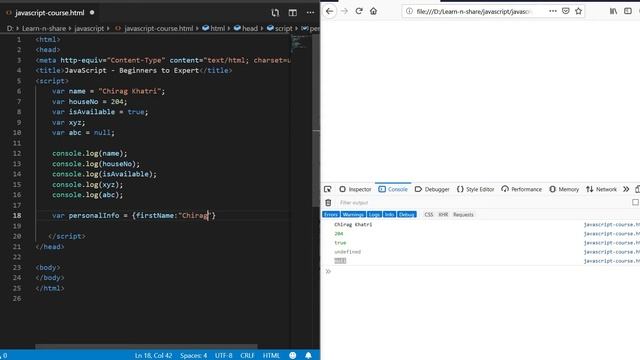Open the Style Editor tab
This screenshot has width=640, height=360.
(x=476, y=189)
